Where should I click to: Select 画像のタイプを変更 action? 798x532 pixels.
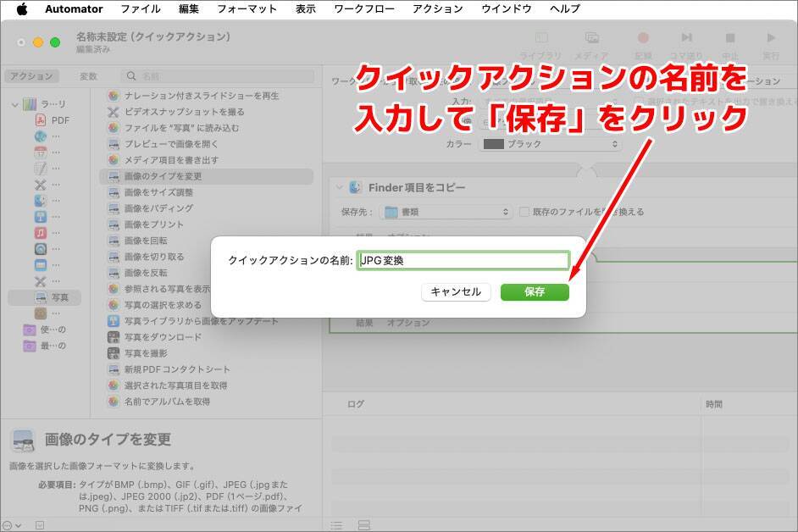(x=163, y=176)
